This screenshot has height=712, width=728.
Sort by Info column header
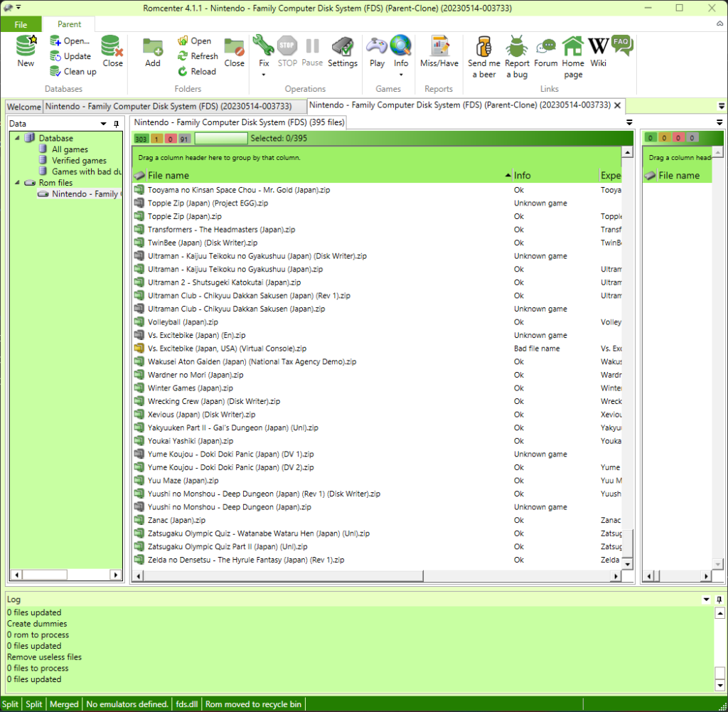click(555, 176)
